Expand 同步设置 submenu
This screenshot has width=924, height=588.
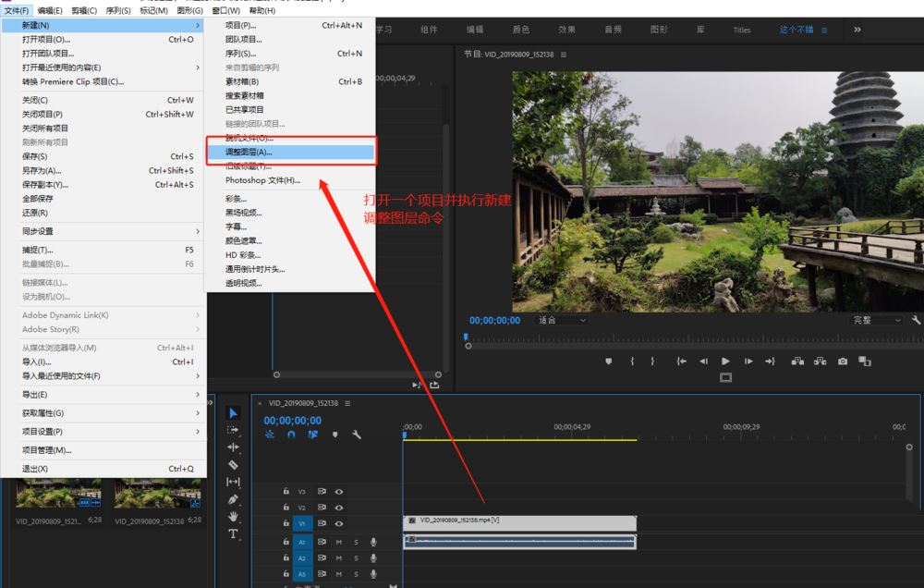[x=103, y=231]
